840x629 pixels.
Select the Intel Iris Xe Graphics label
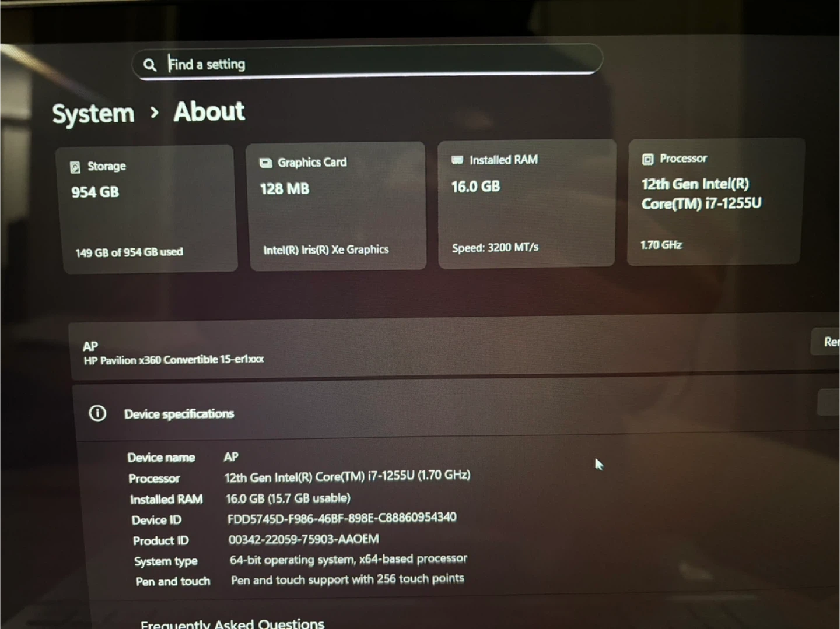[x=325, y=250]
